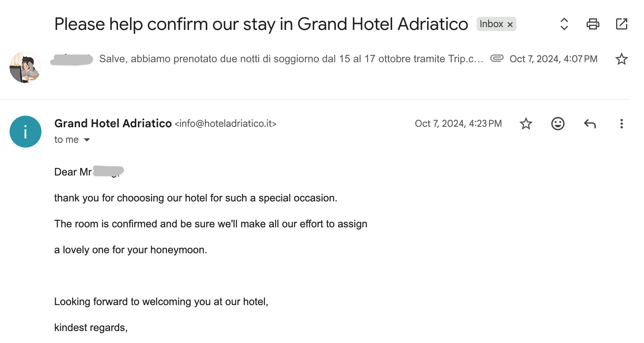
Task: Show recipient details next to "to me"
Action: point(87,140)
